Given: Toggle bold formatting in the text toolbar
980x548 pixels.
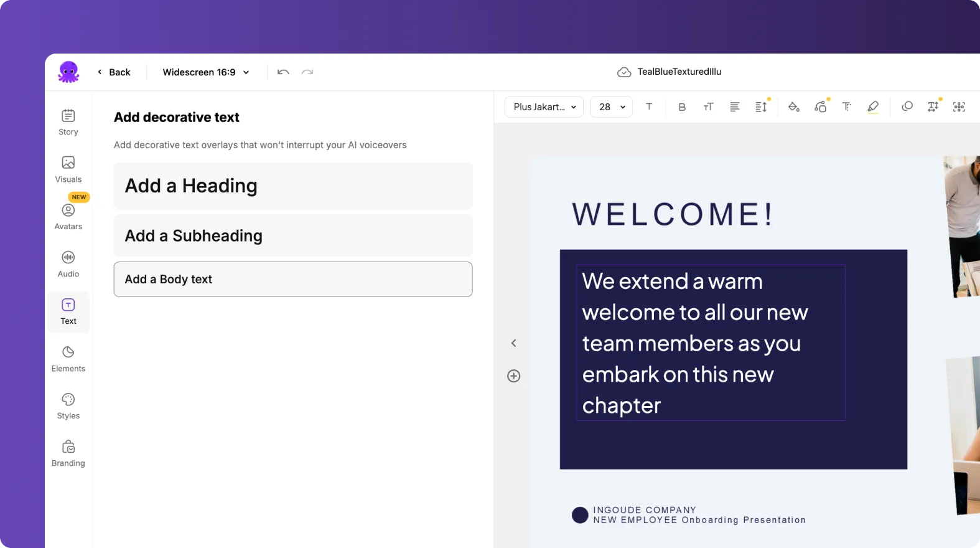Looking at the screenshot, I should click(x=682, y=107).
